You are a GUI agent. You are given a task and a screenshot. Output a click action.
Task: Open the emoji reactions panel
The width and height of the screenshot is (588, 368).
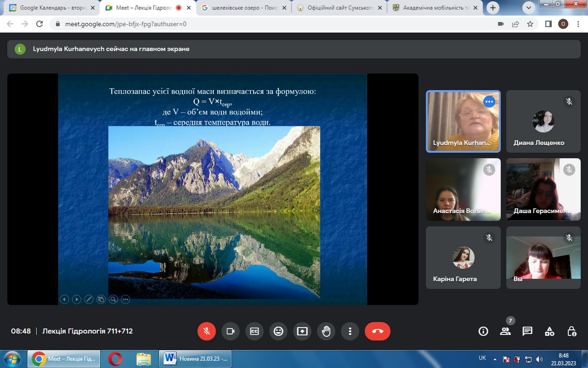point(278,331)
